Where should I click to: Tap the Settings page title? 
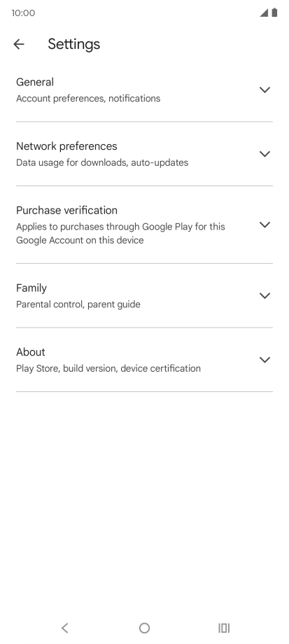tap(74, 44)
